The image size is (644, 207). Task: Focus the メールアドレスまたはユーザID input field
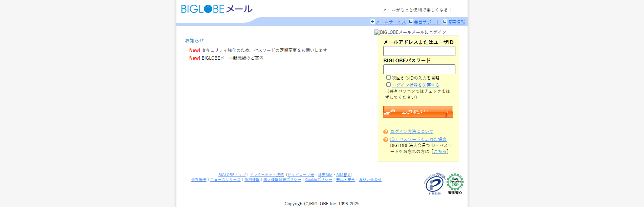coord(419,51)
